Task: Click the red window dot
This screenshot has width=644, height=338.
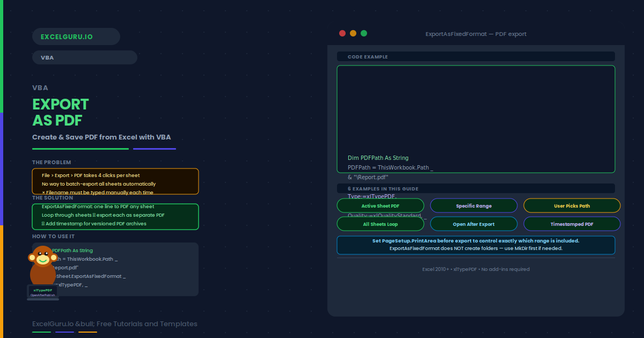Action: pyautogui.click(x=342, y=33)
